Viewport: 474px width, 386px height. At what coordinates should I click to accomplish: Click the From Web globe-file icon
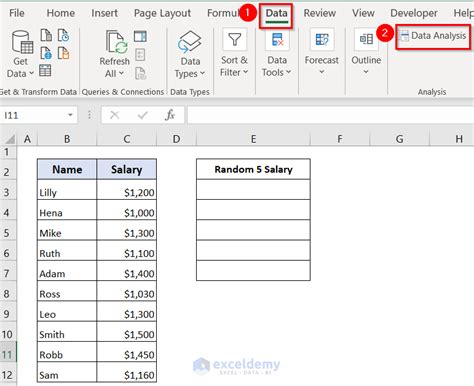(46, 53)
